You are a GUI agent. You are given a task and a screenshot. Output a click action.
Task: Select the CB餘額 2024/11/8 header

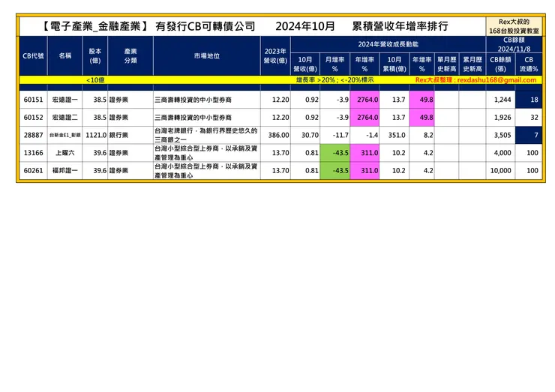point(514,44)
